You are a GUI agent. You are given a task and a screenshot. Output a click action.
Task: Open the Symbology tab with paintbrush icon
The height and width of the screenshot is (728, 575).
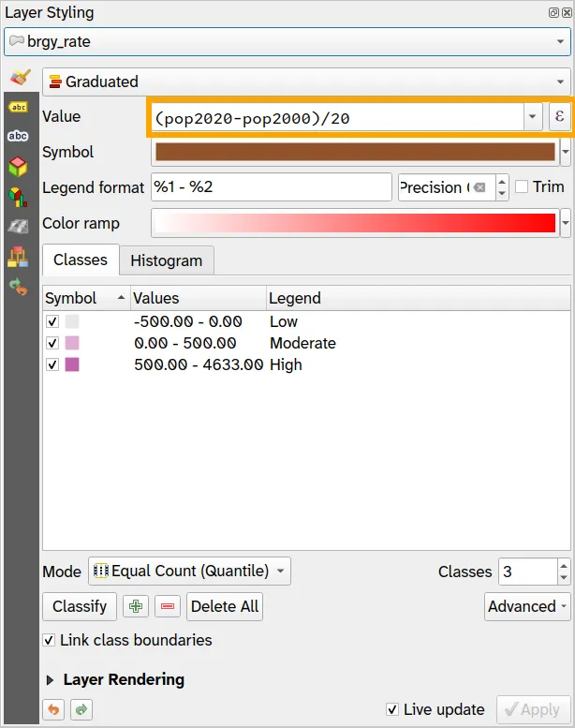(x=19, y=78)
